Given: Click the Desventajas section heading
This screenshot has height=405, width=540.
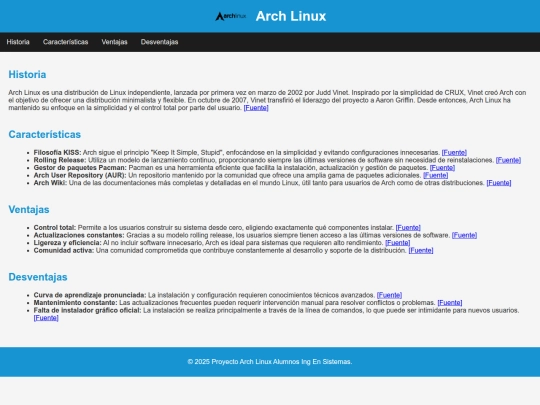Looking at the screenshot, I should tap(38, 277).
